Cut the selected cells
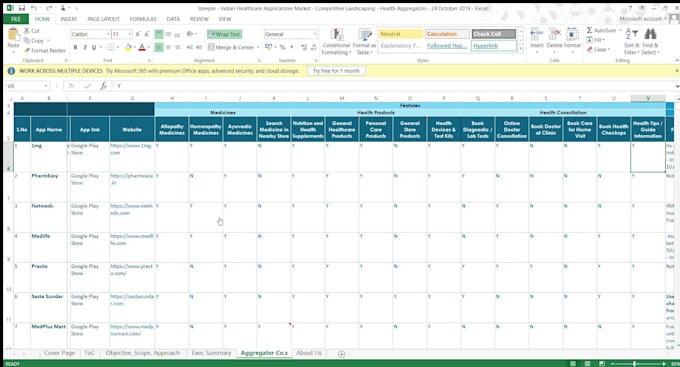Image resolution: width=680 pixels, height=367 pixels. pos(32,31)
